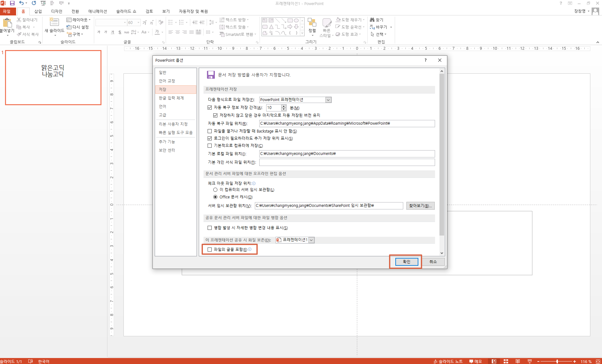Click the 자동 복구 파일 위치 path field
This screenshot has width=602, height=364.
coord(347,124)
